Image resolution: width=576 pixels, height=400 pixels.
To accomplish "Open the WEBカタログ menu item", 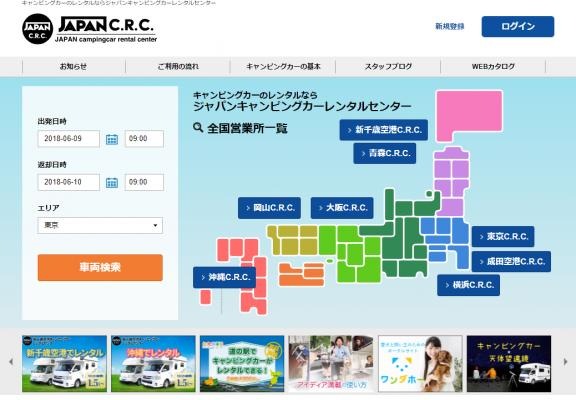I will click(x=493, y=66).
